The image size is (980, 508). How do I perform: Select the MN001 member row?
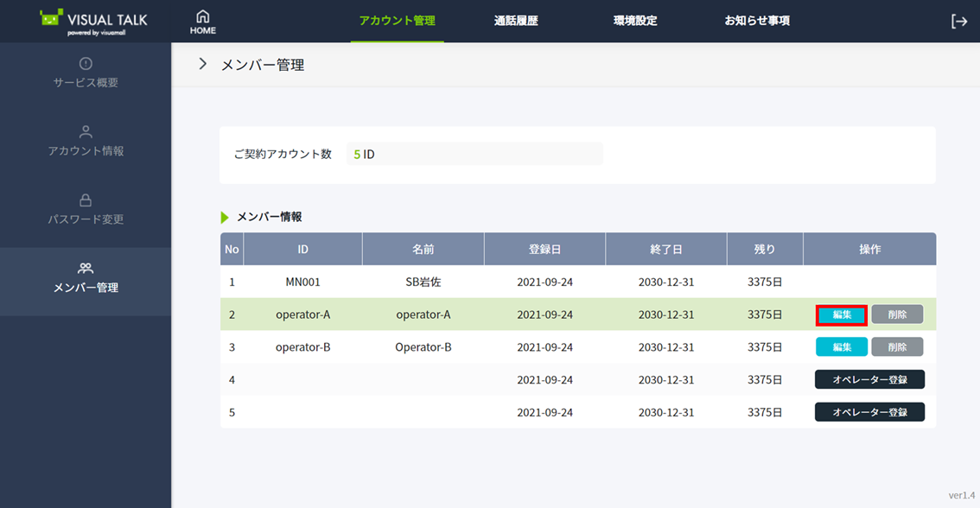302,282
